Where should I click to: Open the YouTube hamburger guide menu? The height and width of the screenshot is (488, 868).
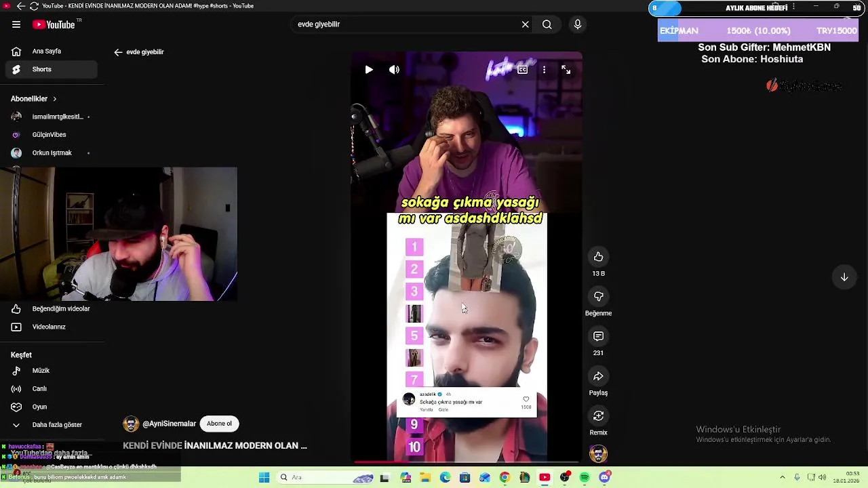pos(16,24)
